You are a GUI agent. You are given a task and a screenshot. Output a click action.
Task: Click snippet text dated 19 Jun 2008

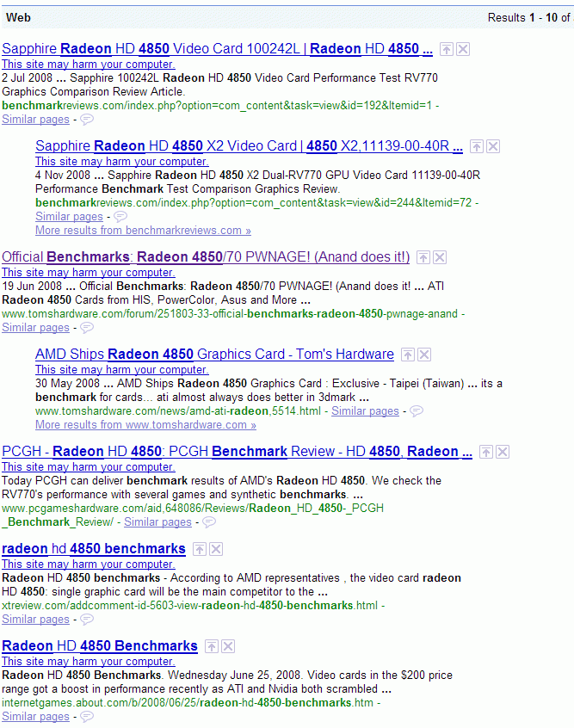(223, 293)
